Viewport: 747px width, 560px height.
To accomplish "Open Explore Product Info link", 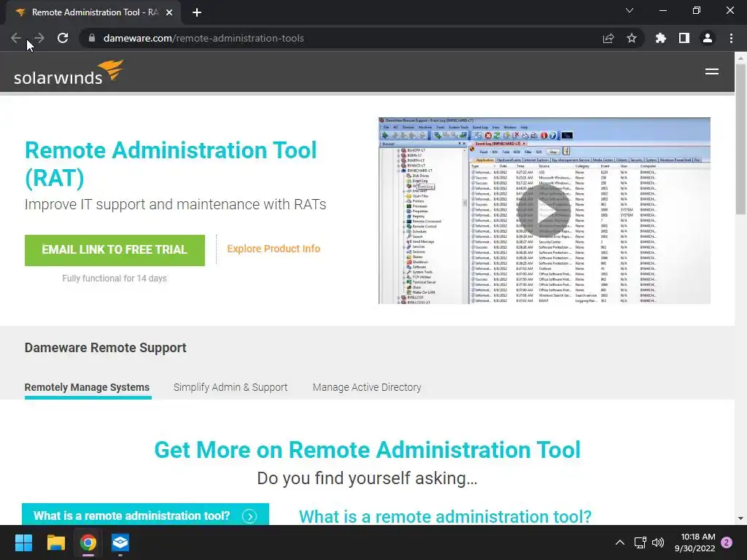I will 274,249.
